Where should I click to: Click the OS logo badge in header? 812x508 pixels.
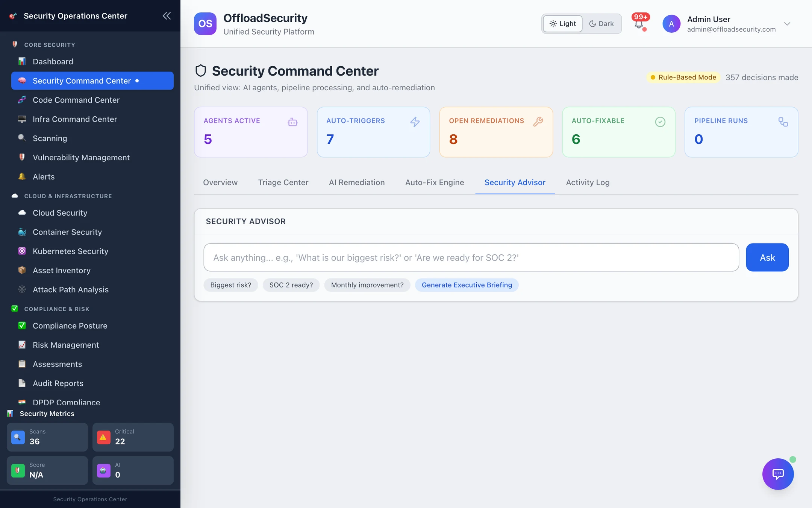pos(205,24)
